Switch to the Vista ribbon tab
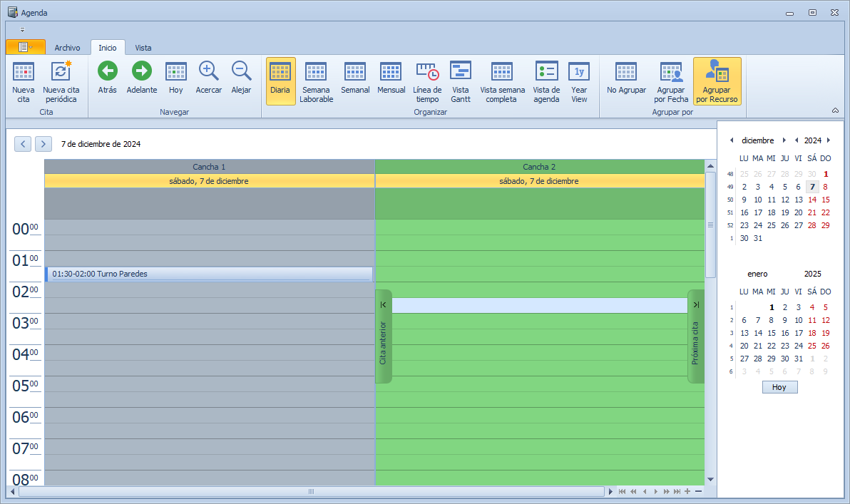850x504 pixels. (143, 48)
